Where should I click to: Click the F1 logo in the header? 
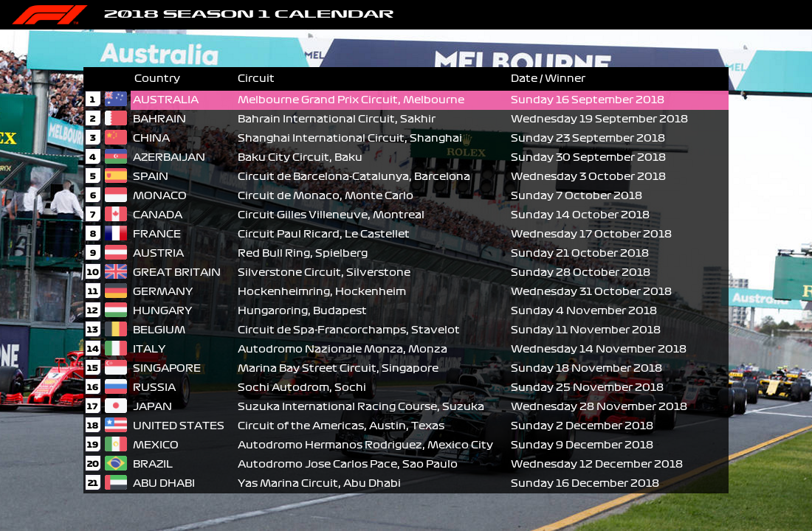(49, 15)
